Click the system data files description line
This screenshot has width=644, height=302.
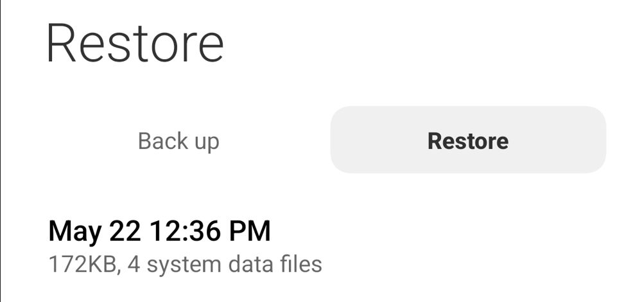click(185, 265)
